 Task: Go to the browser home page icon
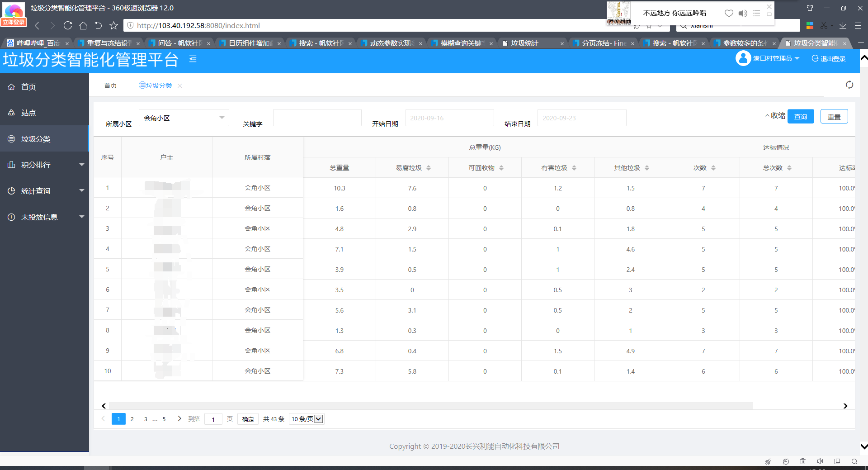click(83, 25)
